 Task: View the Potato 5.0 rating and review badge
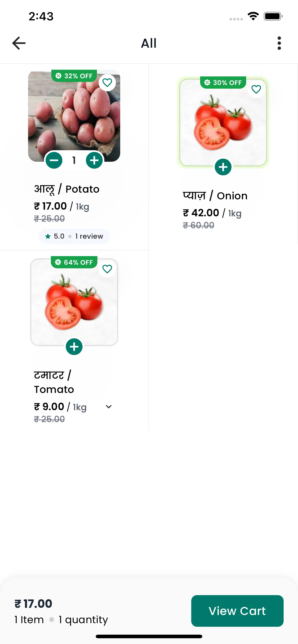pyautogui.click(x=74, y=236)
